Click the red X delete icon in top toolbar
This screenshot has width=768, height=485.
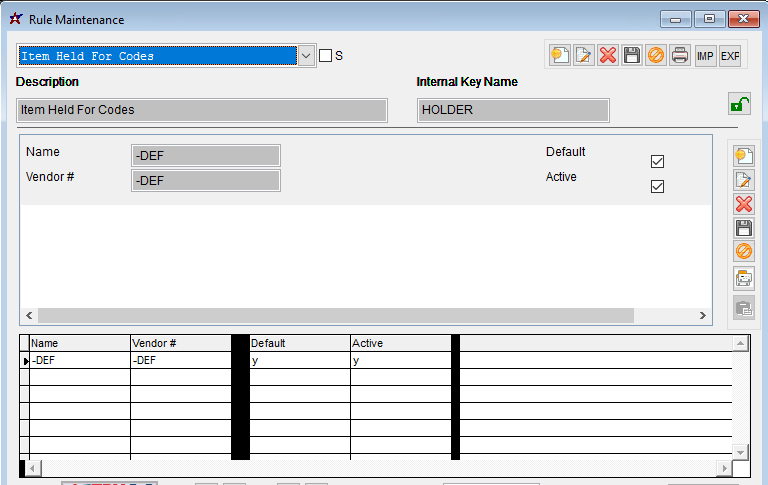tap(608, 56)
